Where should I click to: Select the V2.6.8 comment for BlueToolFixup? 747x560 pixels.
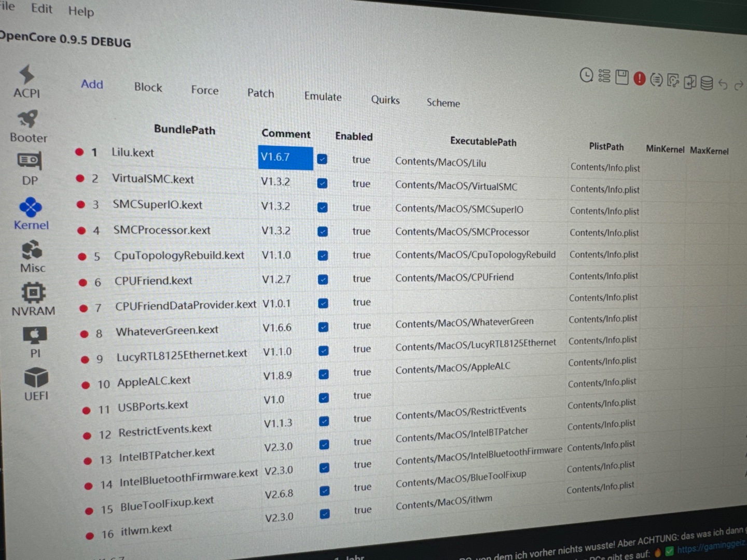tap(279, 494)
